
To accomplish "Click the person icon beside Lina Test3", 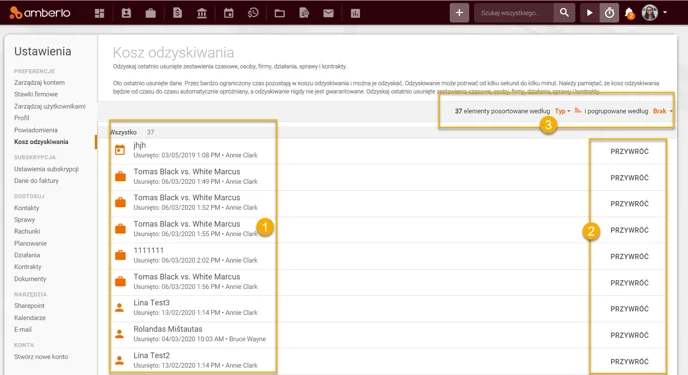I will 119,307.
